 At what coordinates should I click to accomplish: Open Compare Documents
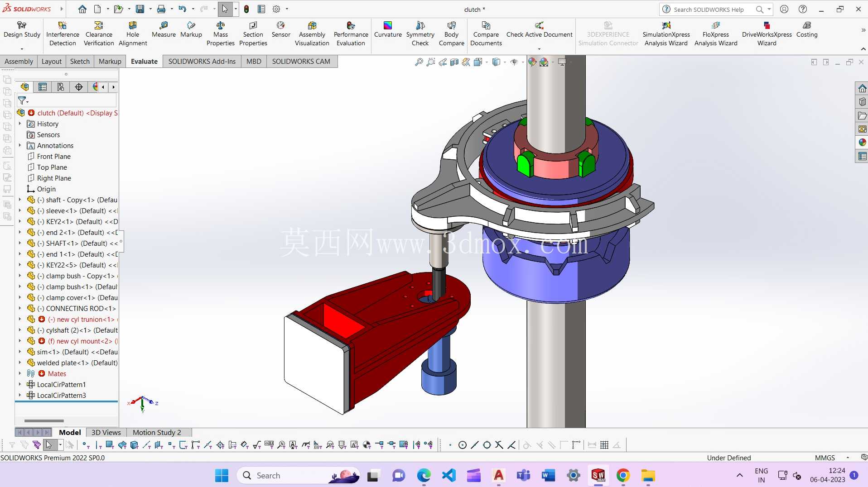pos(486,34)
